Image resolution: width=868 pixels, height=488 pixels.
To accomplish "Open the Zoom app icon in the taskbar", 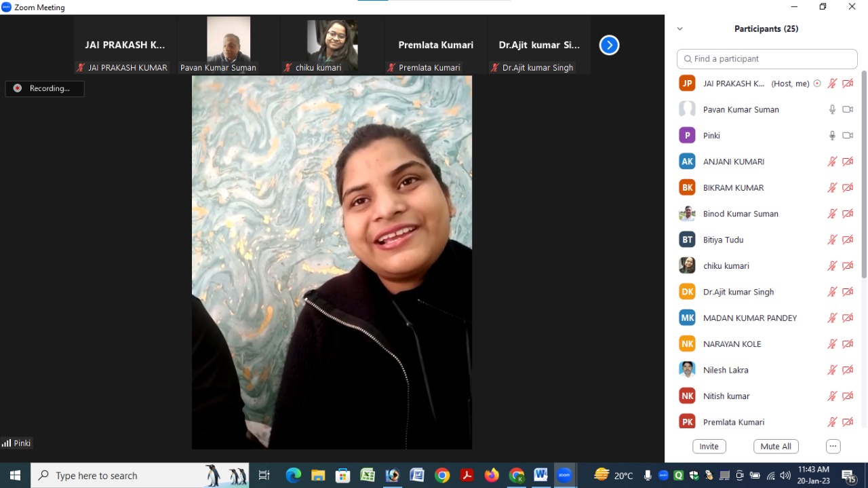I will (x=564, y=475).
